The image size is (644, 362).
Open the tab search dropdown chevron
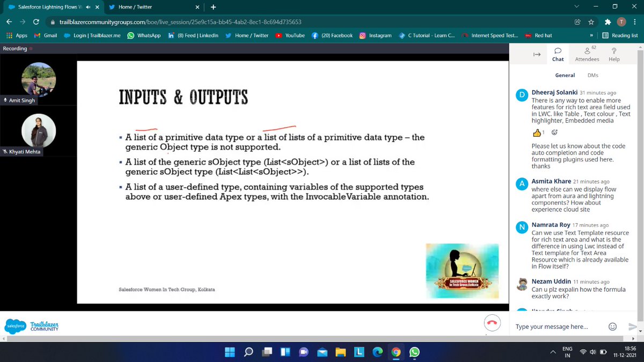(x=576, y=6)
